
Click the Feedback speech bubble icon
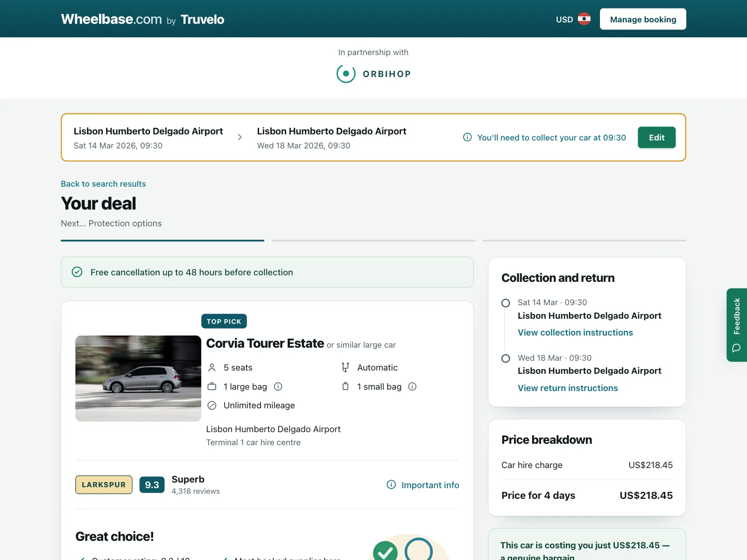(737, 348)
